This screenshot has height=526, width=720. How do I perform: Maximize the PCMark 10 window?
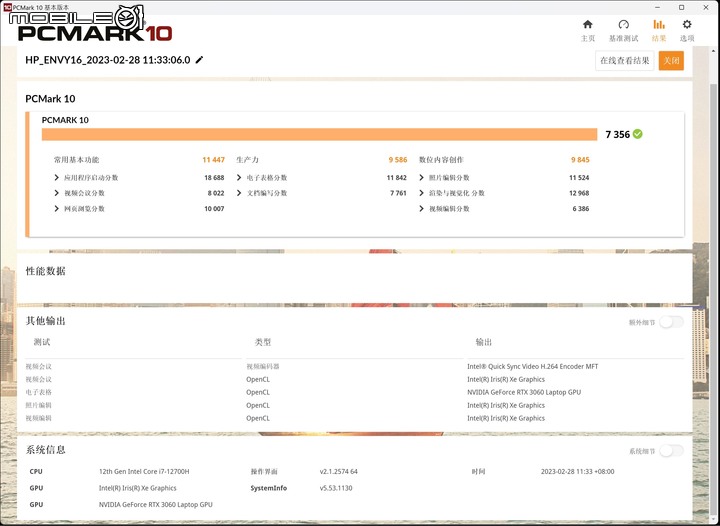pos(681,7)
